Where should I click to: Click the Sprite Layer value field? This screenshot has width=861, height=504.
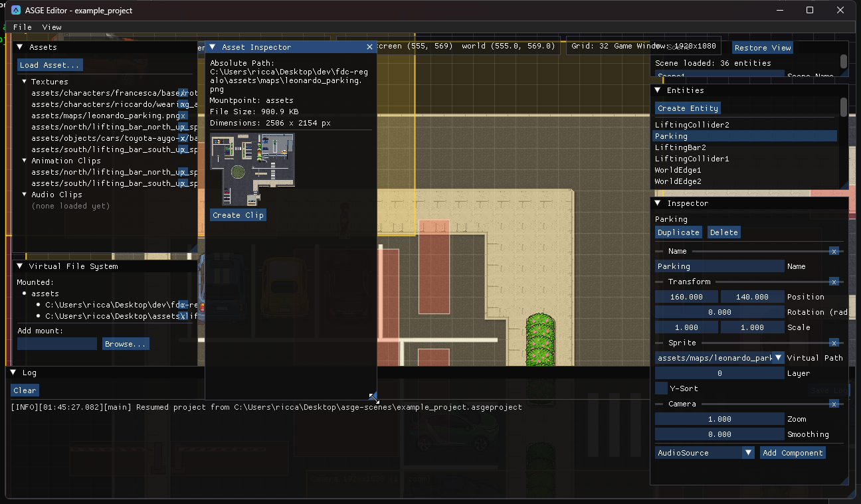tap(719, 373)
